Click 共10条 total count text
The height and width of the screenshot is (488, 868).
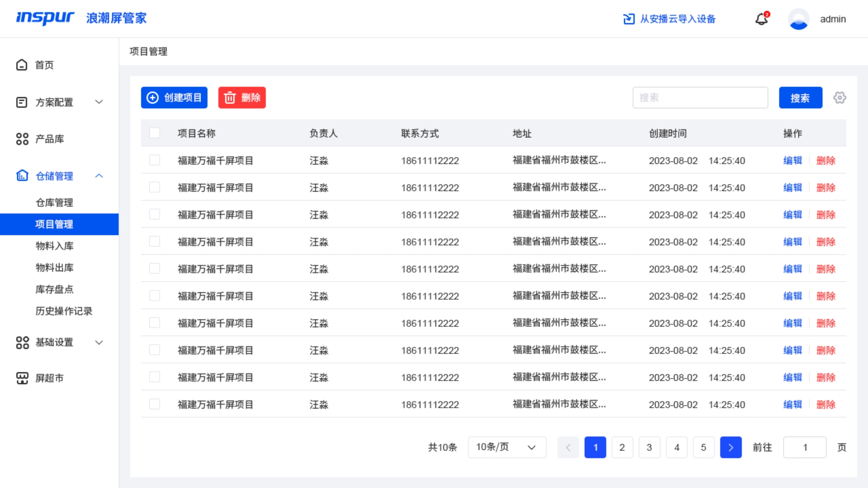[442, 447]
